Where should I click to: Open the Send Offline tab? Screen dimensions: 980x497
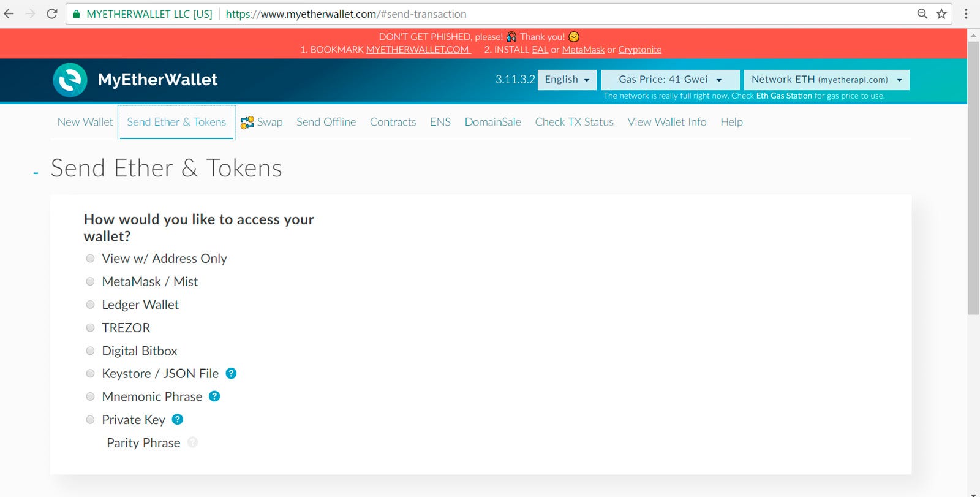pos(326,122)
